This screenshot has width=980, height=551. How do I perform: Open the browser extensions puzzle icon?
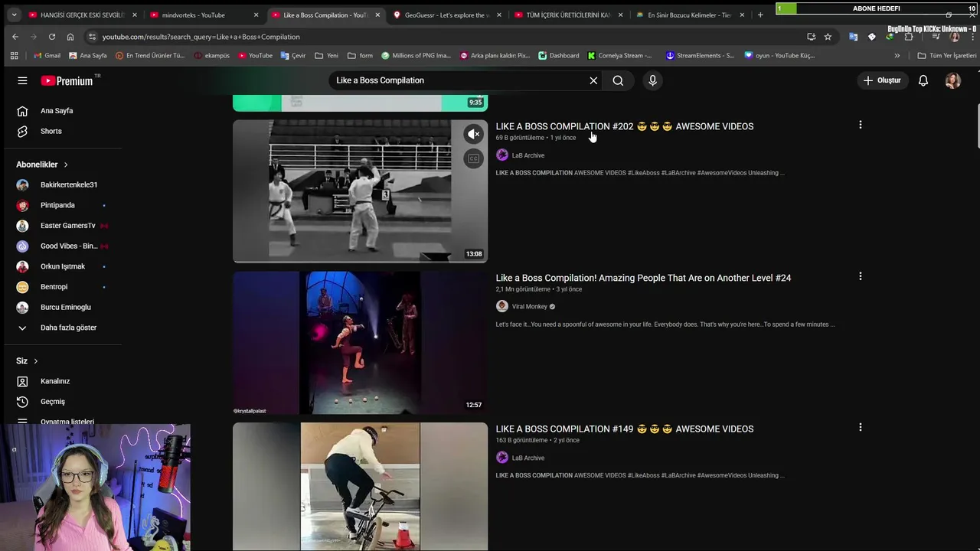pyautogui.click(x=909, y=37)
